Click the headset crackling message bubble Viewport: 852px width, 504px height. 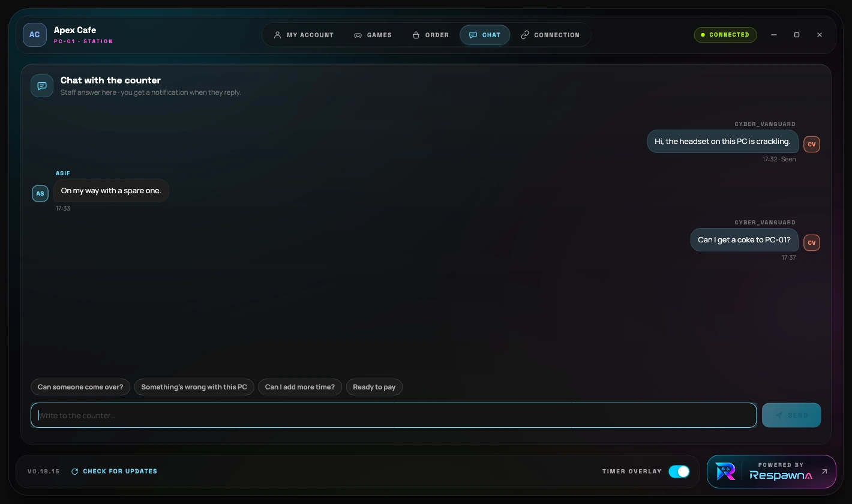point(722,142)
